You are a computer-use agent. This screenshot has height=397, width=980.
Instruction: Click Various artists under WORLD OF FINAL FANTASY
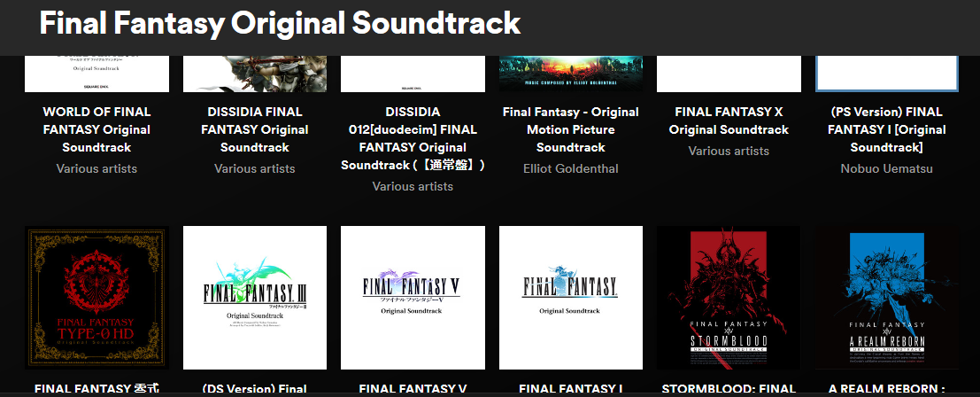click(96, 168)
